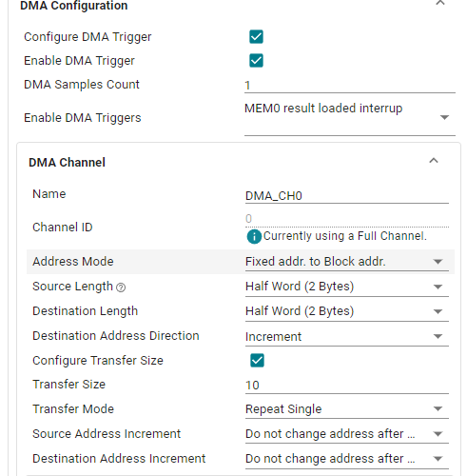Click the DMA Channel heading

(x=67, y=163)
